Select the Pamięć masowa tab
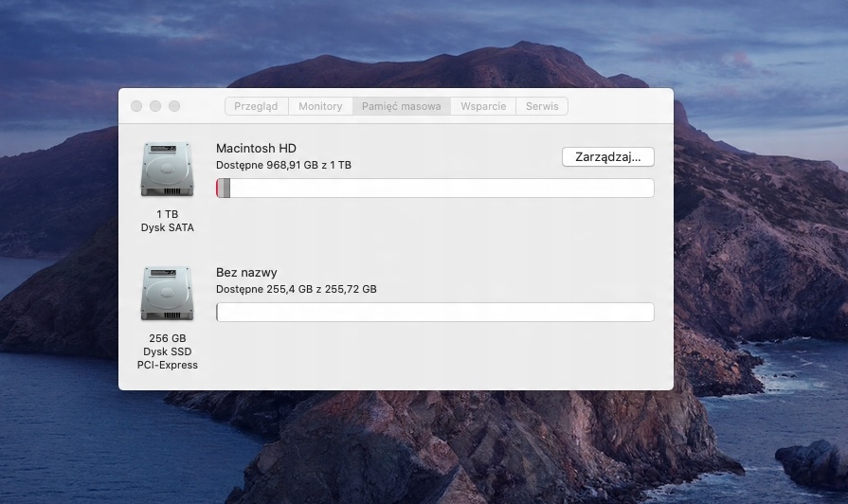The image size is (848, 504). coord(402,106)
